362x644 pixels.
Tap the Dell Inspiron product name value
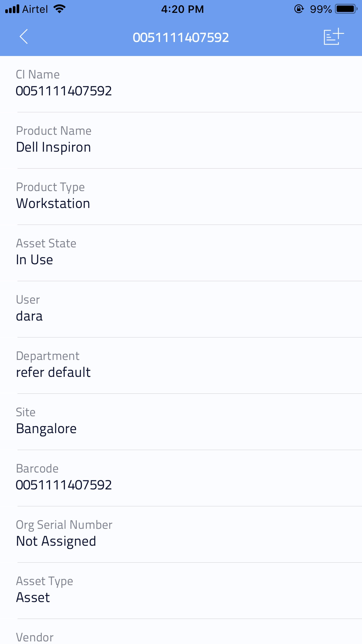point(54,147)
